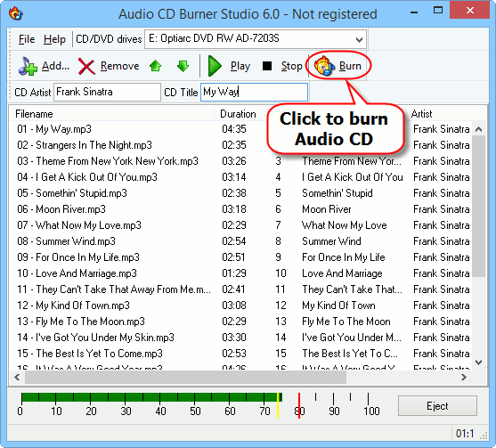Screen dimensions: 496x448
Task: Minimize the Audio CD Burner Studio window
Action: [414, 12]
